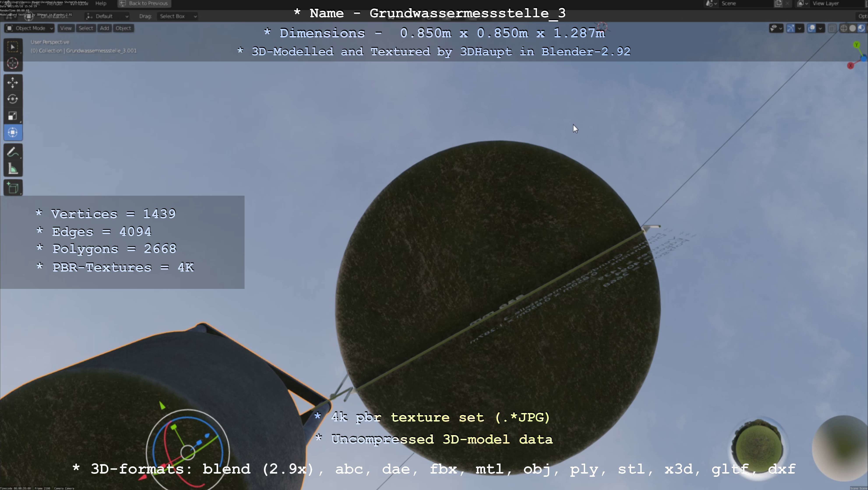Switch to the Scale tool
This screenshot has width=868, height=490.
[x=13, y=116]
